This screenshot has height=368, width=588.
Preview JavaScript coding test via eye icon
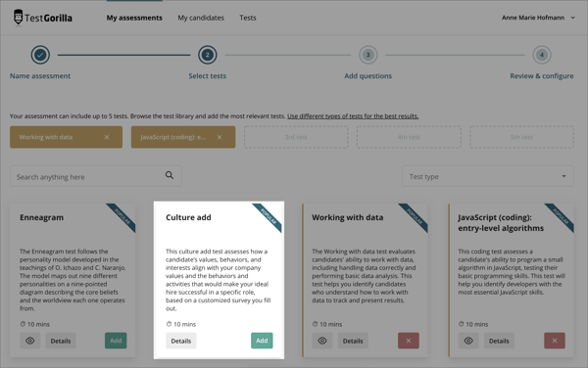468,341
